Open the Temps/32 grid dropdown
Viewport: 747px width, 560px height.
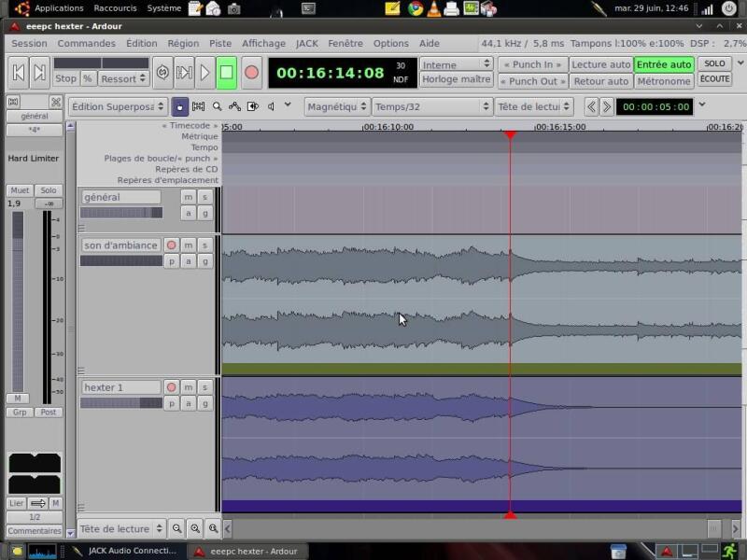(x=431, y=106)
